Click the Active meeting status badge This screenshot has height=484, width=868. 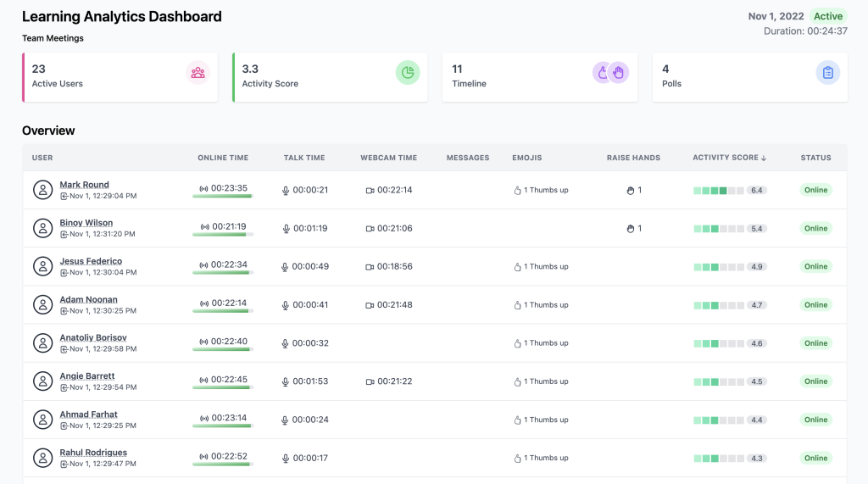(x=827, y=16)
